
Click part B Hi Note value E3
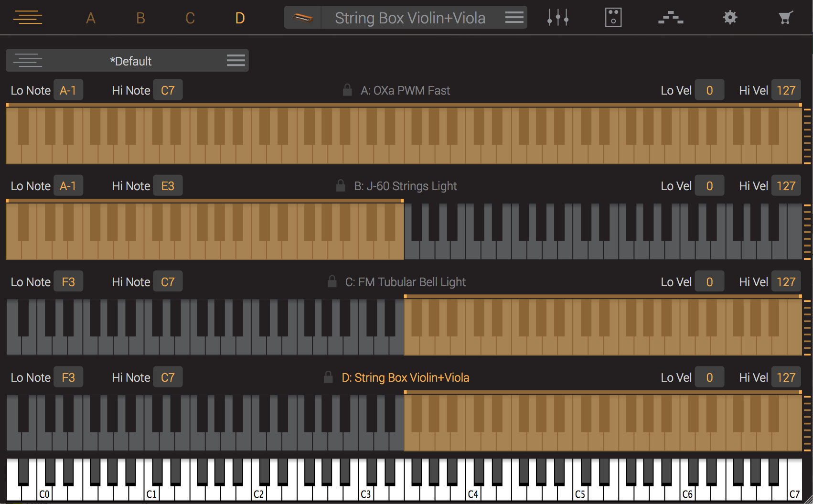168,185
